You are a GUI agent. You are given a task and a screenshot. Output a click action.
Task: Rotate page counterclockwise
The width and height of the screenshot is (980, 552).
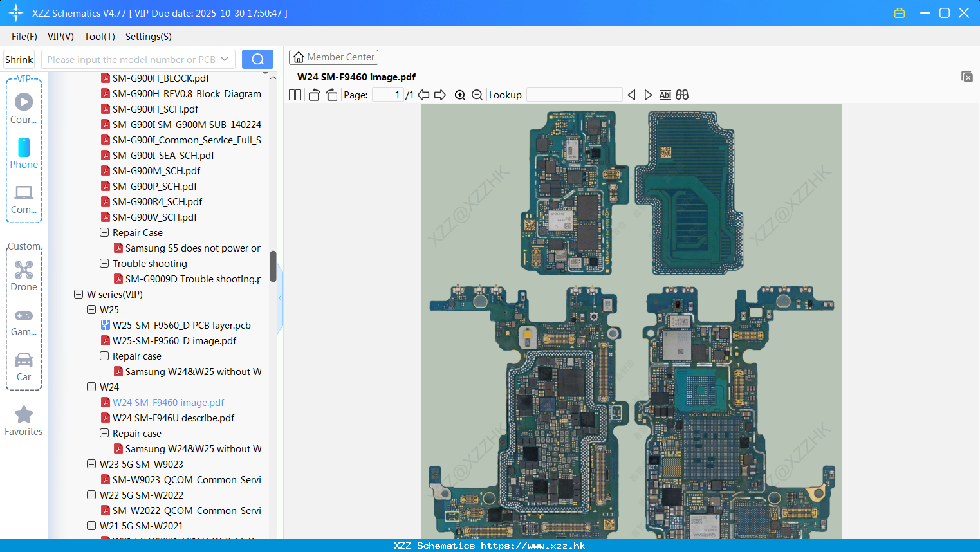point(314,95)
